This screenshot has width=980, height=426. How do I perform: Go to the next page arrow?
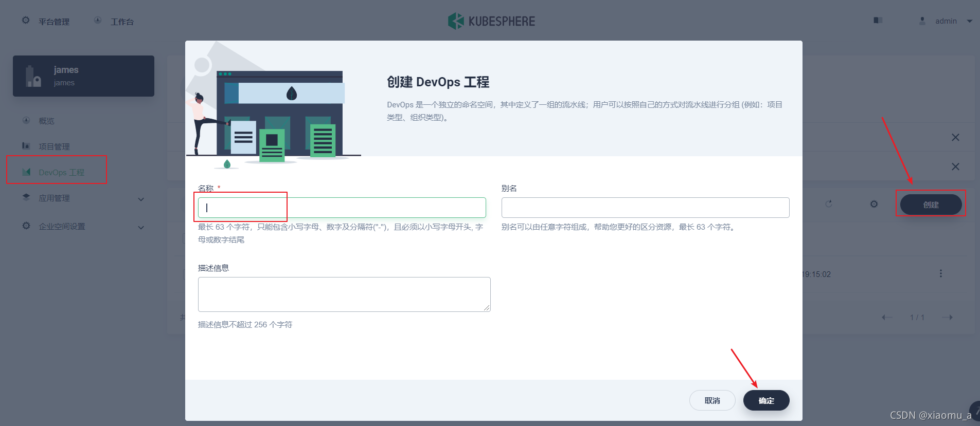[948, 317]
